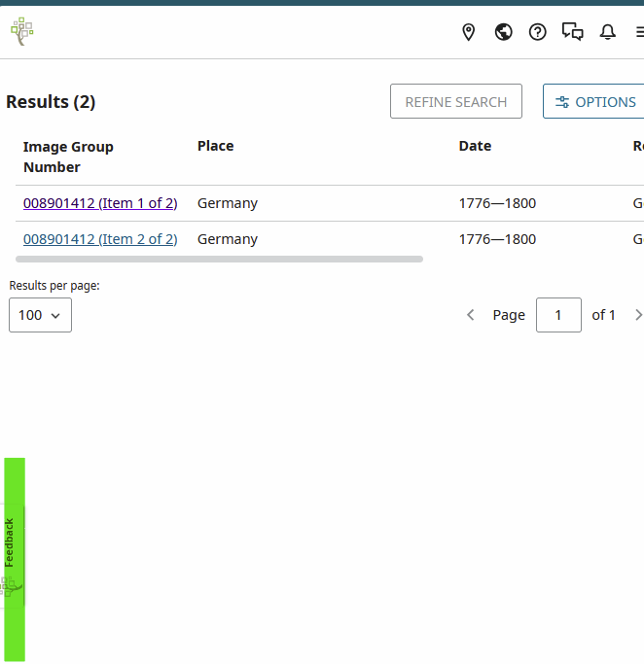Open the location pin icon
The width and height of the screenshot is (644, 664).
pos(469,32)
